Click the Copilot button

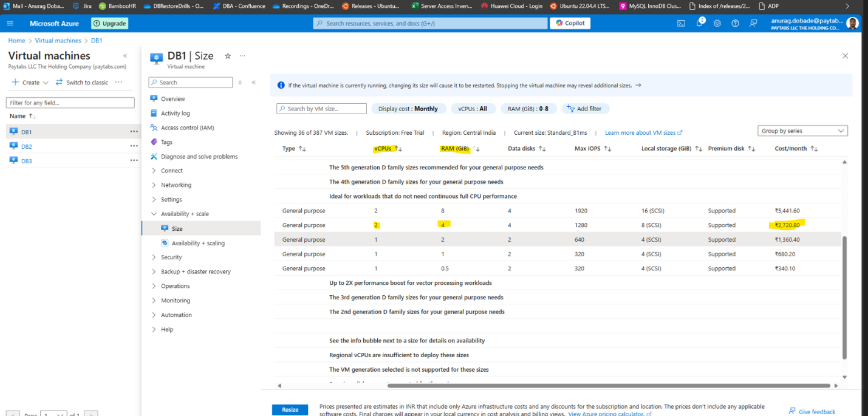click(x=570, y=23)
